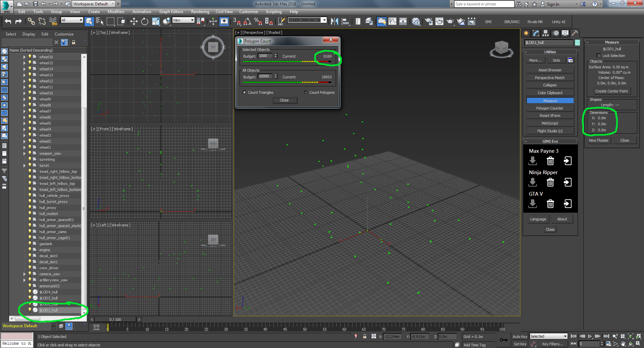Open the Render Setup dialog icon
This screenshot has height=348, width=644.
(x=428, y=22)
